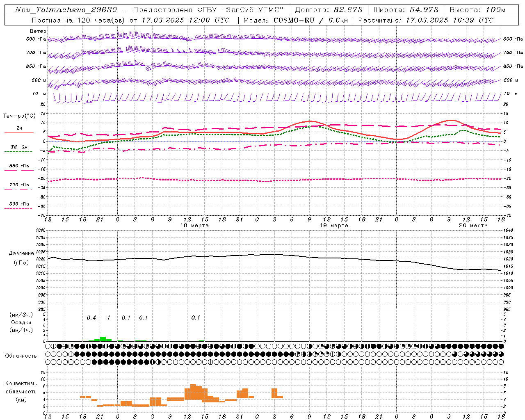Viewport: 525px width, 420px height.
Task: Click the Давление panel label
Action: (21, 253)
